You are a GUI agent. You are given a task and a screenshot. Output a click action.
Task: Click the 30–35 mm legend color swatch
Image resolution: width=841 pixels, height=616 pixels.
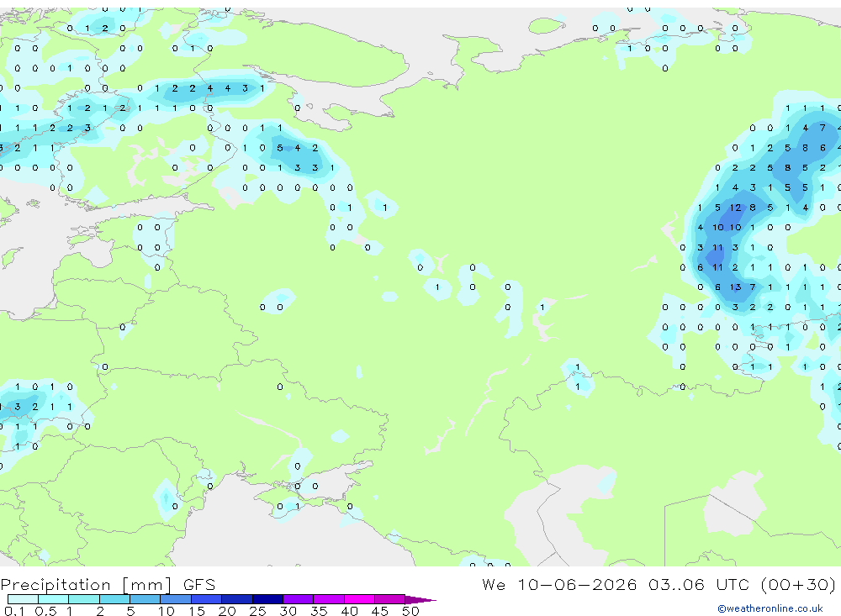299,599
